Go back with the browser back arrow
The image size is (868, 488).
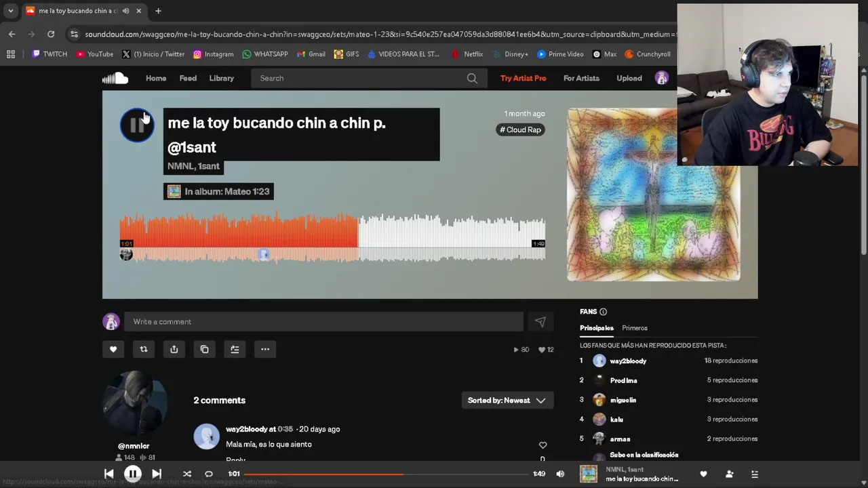tap(12, 34)
